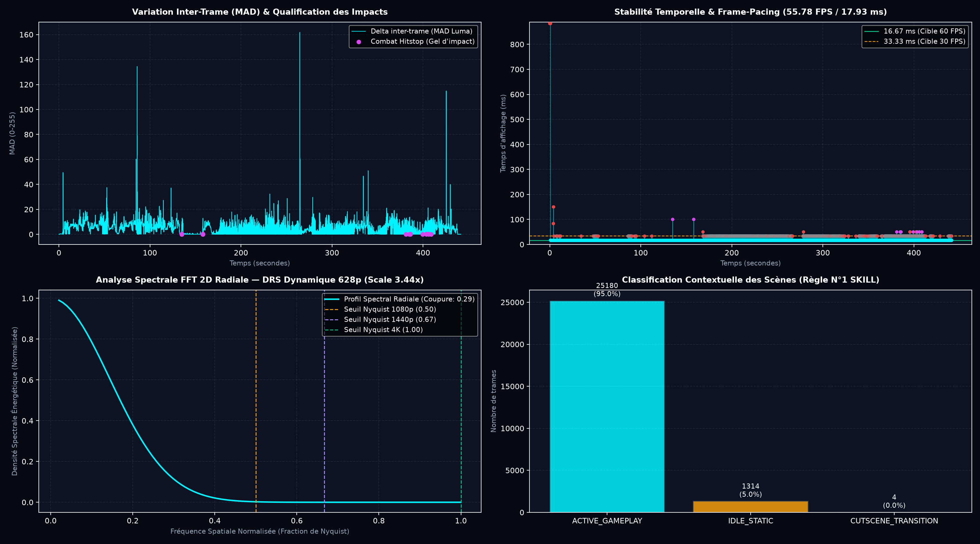The height and width of the screenshot is (544, 980).
Task: Click the 'MAD (0-255)' y-axis label
Action: [12, 133]
